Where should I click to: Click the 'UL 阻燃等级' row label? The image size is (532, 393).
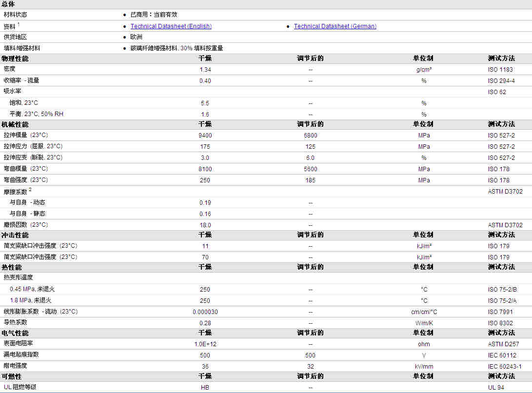click(x=20, y=387)
